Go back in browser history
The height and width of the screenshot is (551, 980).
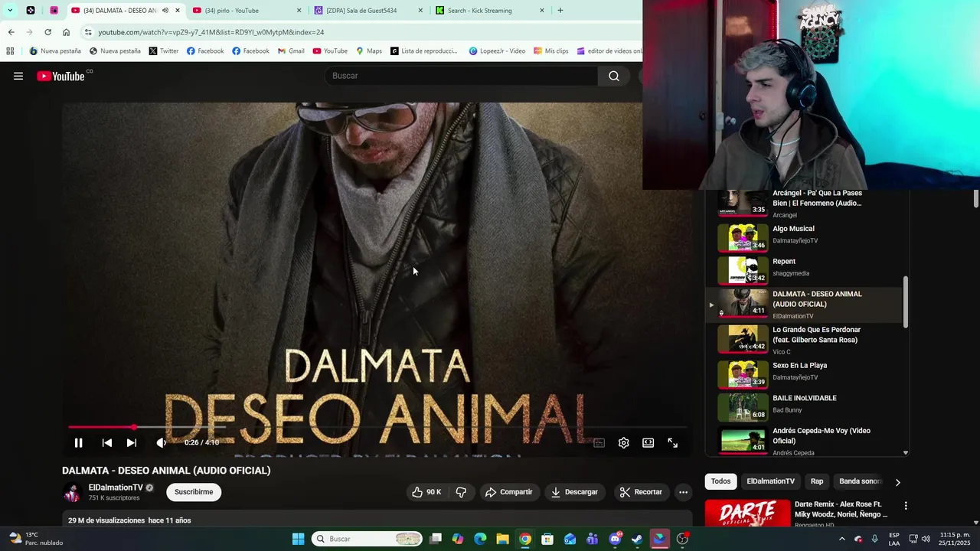[11, 32]
